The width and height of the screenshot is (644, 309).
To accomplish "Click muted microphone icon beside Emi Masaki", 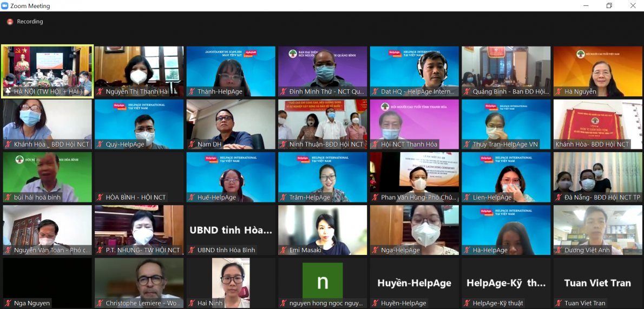I will pos(284,250).
